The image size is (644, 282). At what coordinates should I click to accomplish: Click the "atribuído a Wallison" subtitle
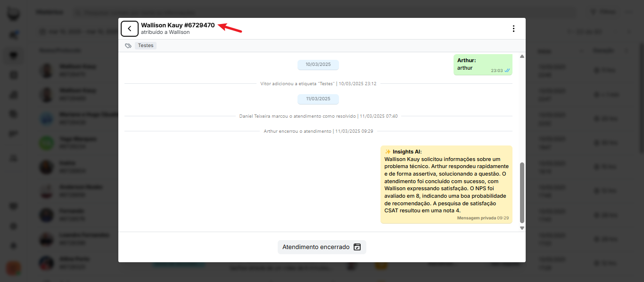pyautogui.click(x=165, y=32)
